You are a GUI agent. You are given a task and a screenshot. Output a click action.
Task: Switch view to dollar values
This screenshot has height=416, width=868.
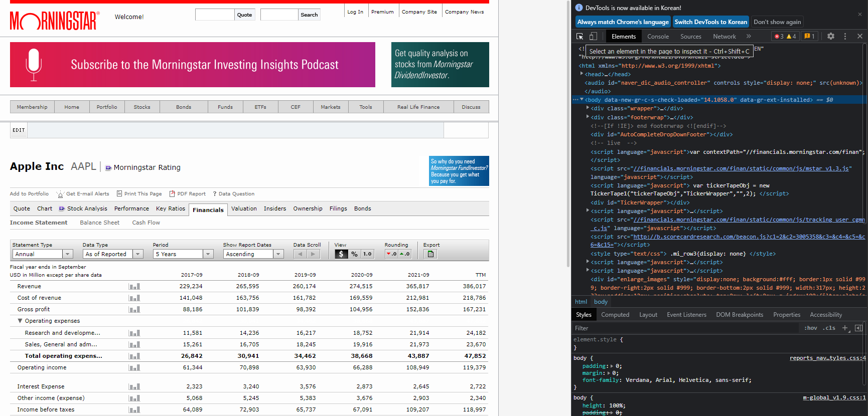(x=341, y=254)
